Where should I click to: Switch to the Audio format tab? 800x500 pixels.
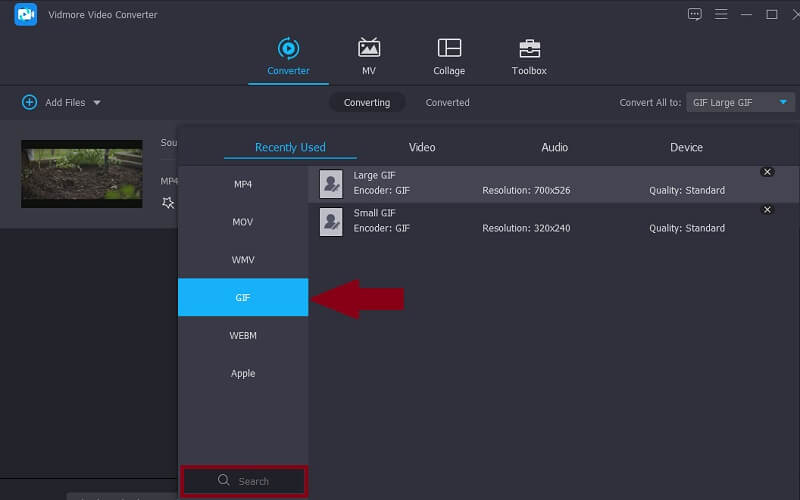tap(554, 147)
